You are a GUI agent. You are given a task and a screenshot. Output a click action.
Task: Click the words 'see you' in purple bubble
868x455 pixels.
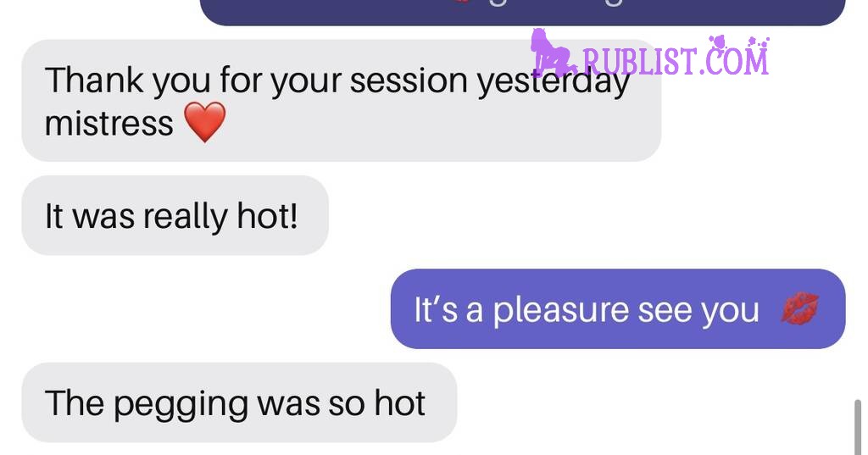click(698, 311)
